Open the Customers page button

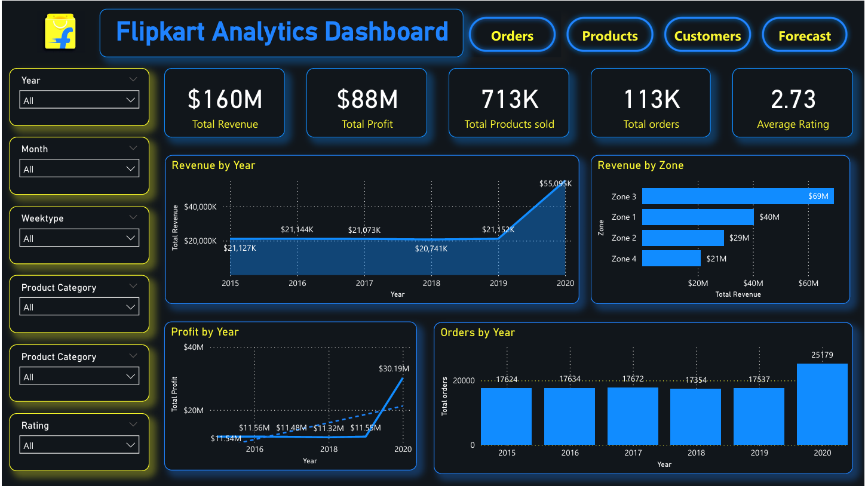707,35
